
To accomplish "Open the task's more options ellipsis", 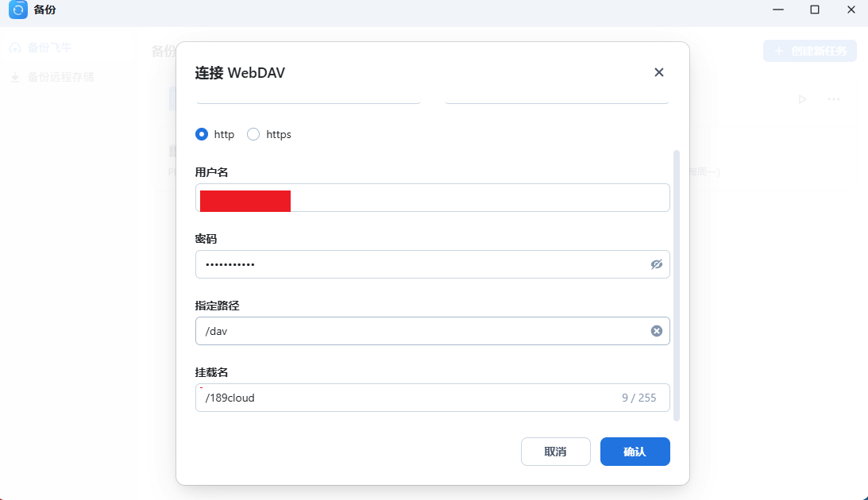I will pos(834,99).
